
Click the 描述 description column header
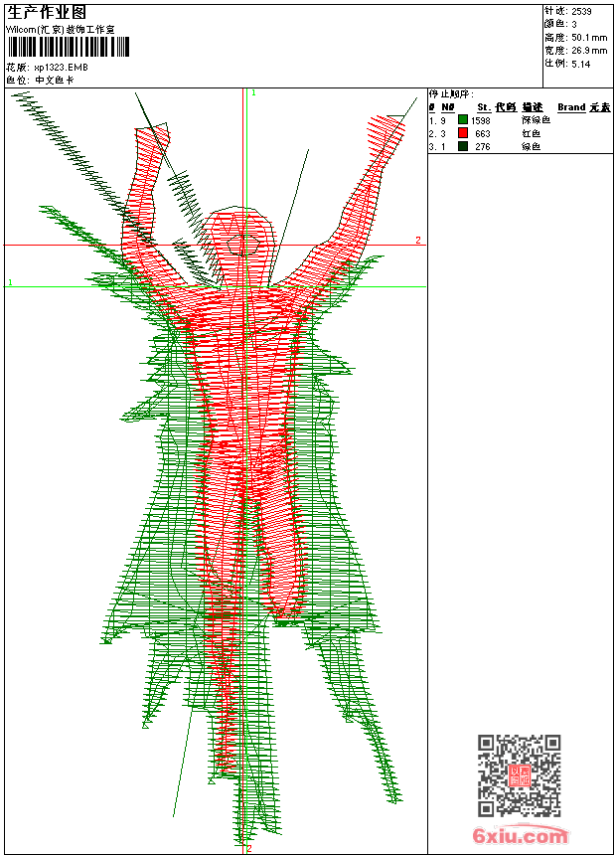point(533,107)
